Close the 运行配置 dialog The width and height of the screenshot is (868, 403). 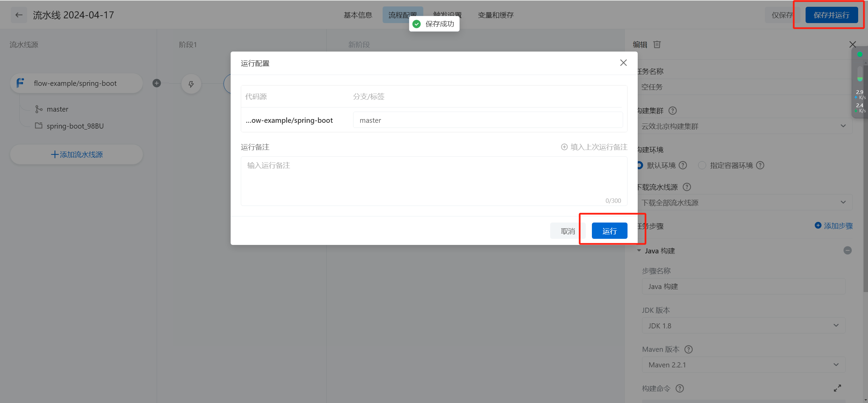[623, 63]
